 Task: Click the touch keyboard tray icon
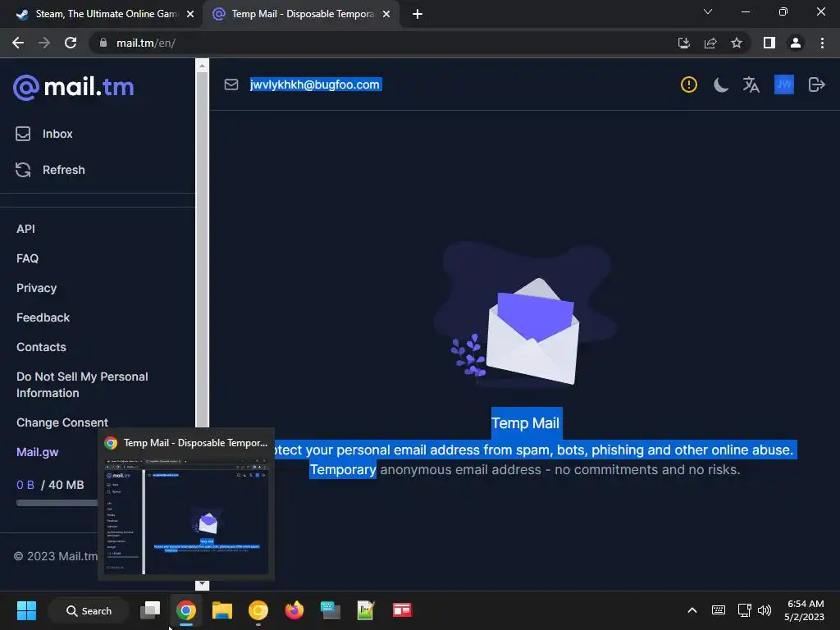(x=719, y=610)
